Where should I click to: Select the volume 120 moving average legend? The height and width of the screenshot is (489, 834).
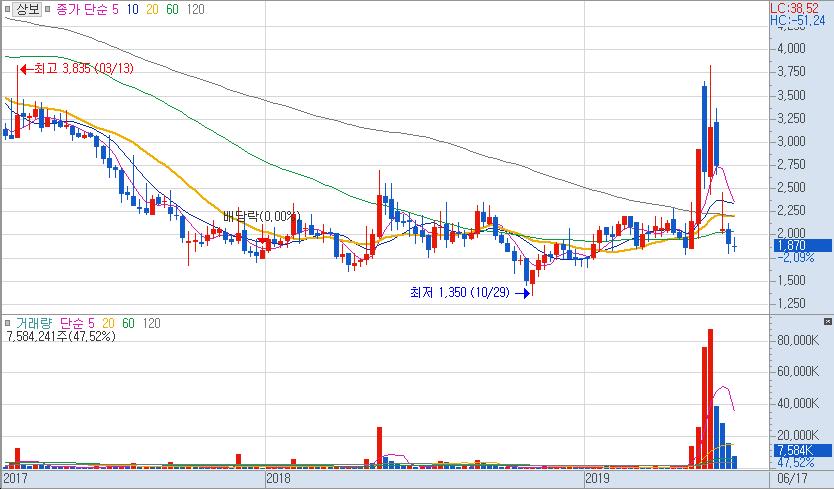tap(152, 323)
